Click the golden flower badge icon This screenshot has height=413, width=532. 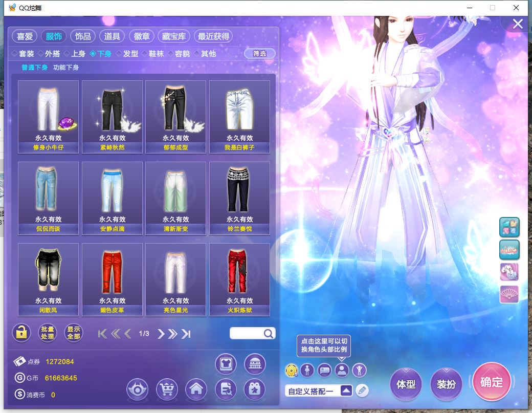[x=292, y=370]
